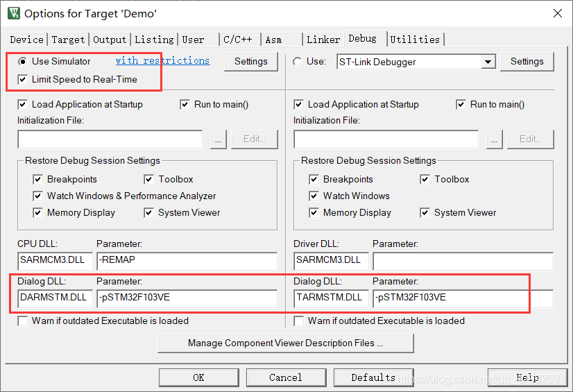
Task: Toggle ST-Link side Run to main() checkbox
Action: coord(461,105)
